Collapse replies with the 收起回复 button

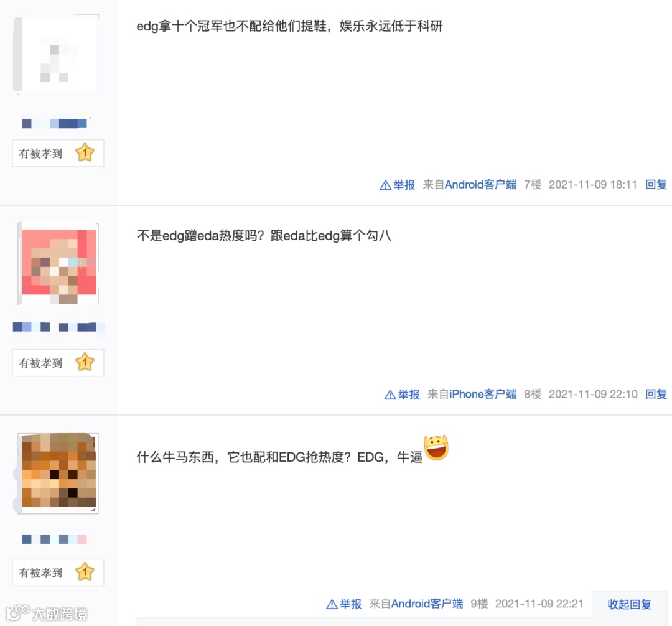pyautogui.click(x=629, y=604)
